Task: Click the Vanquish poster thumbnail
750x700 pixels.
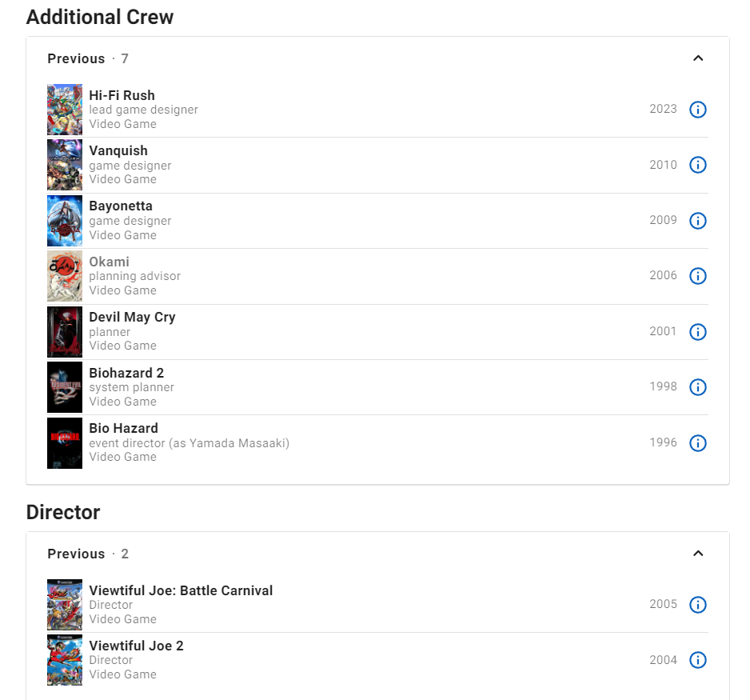Action: point(65,165)
